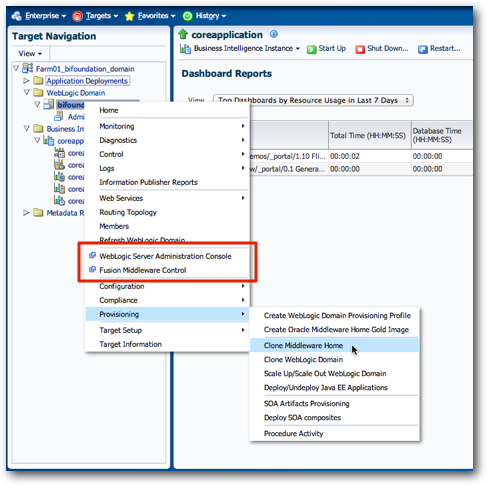Click the History clock icon

[187, 16]
